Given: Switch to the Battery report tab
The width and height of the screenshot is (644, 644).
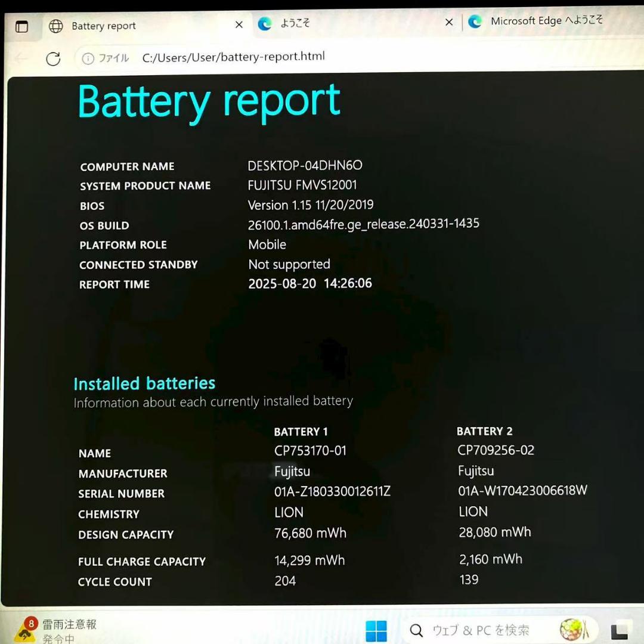Looking at the screenshot, I should point(147,26).
